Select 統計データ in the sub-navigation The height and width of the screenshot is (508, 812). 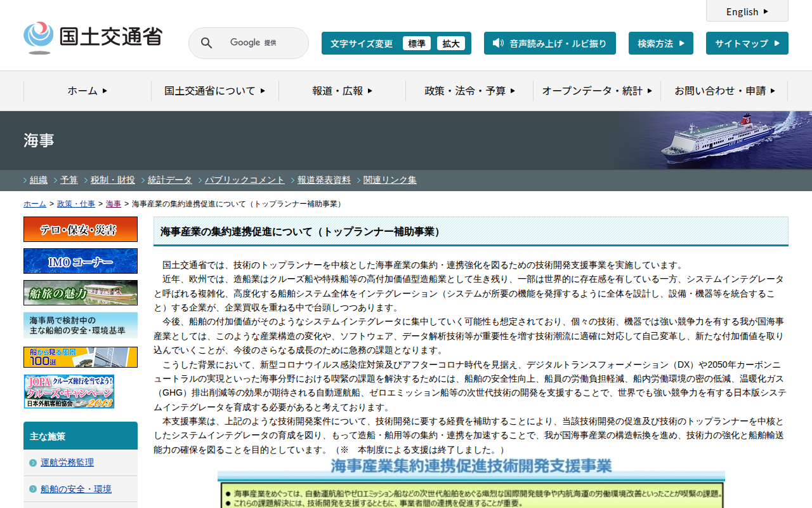169,180
